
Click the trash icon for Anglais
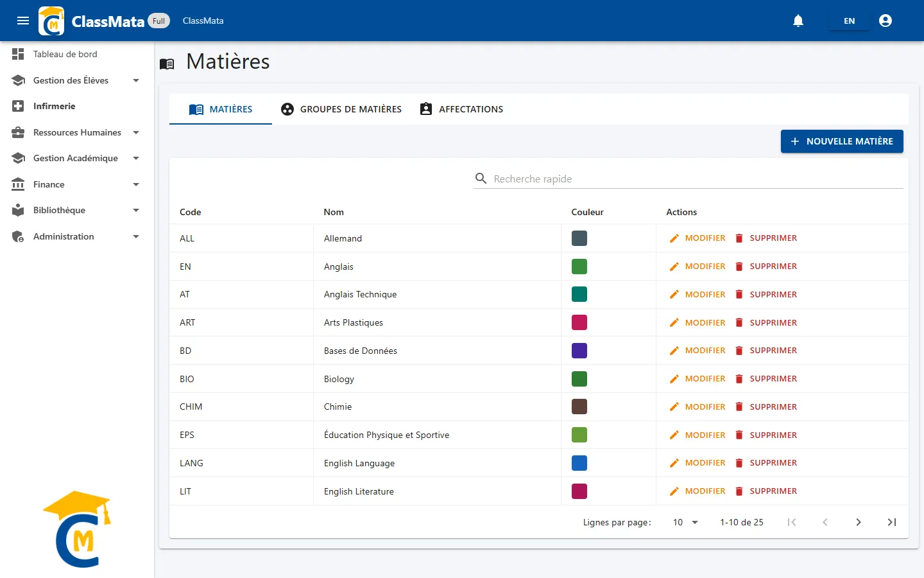(739, 267)
